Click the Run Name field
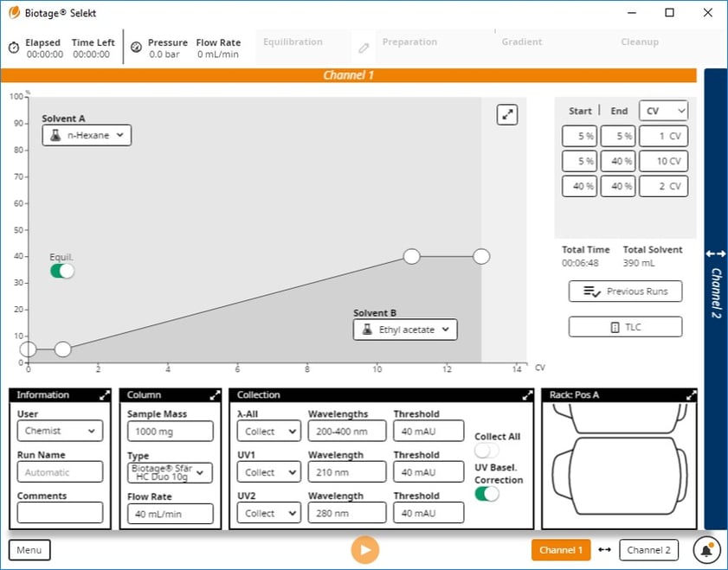Screen dimensions: 728x570 point(60,472)
